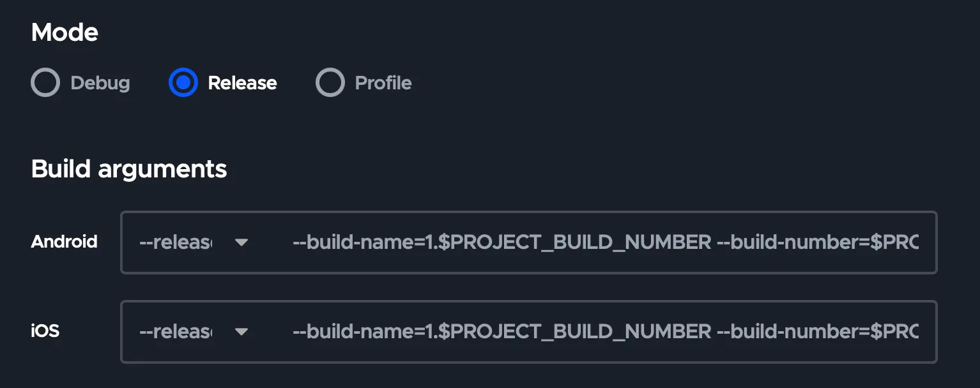Viewport: 980px width, 388px height.
Task: Select the Debug radio button
Action: (x=45, y=83)
